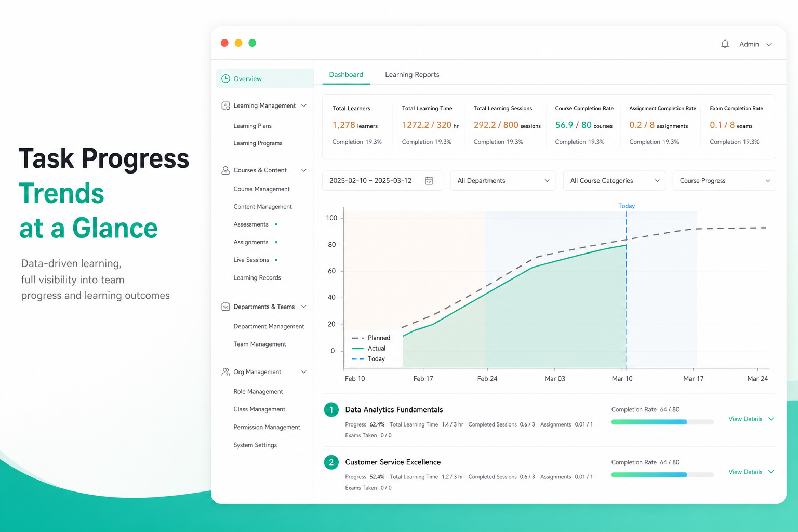Open Live Sessions in sidebar
The image size is (798, 532).
(251, 260)
